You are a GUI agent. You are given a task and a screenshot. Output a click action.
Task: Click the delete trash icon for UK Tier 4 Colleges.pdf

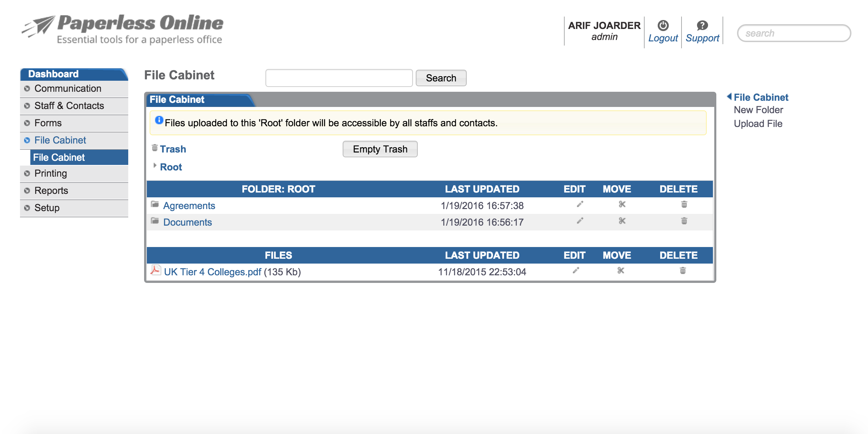[x=684, y=271]
